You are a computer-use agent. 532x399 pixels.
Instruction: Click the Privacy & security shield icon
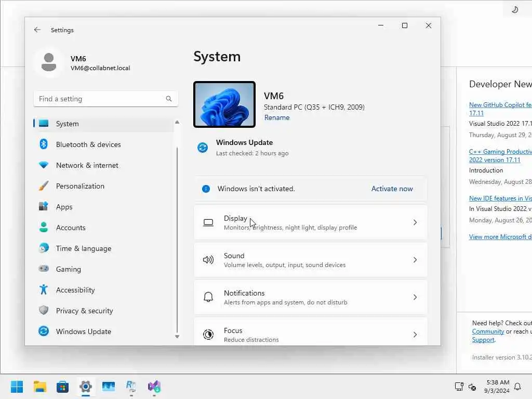point(44,310)
